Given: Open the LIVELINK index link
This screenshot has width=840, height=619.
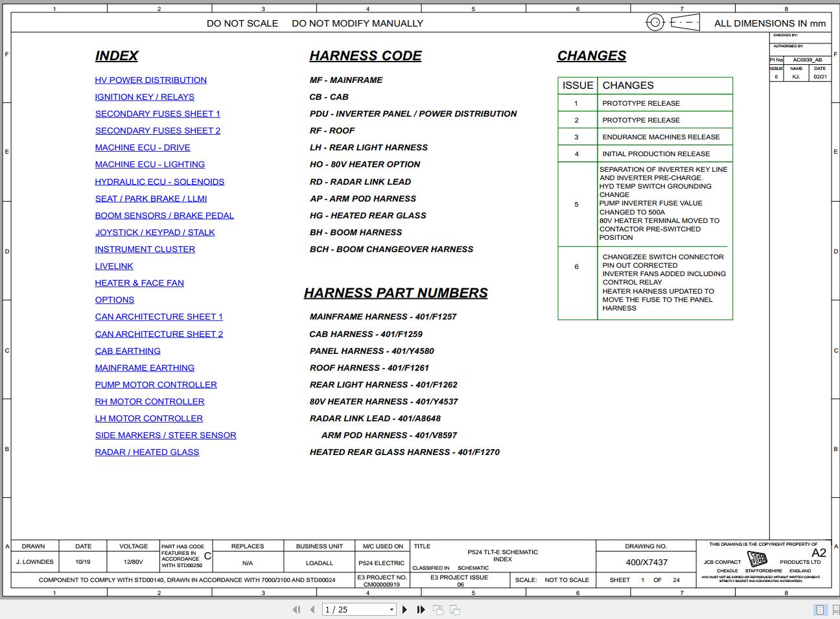Looking at the screenshot, I should (x=114, y=266).
